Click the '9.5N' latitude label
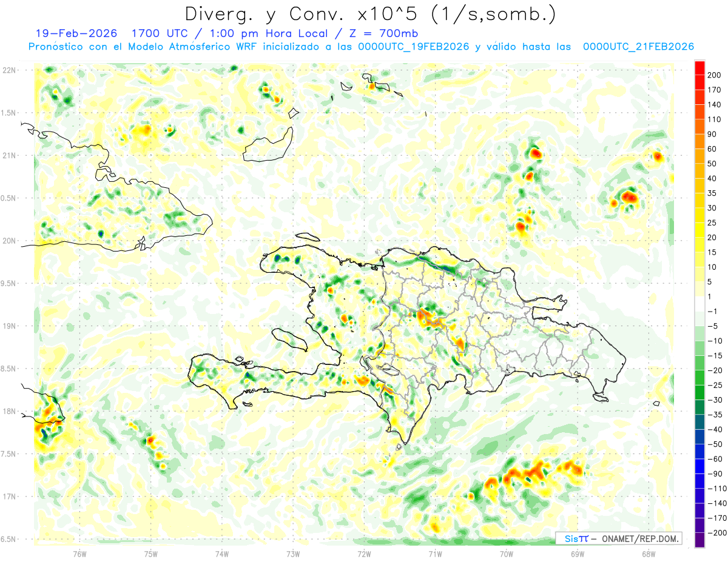This screenshot has height=562, width=728. [8, 283]
